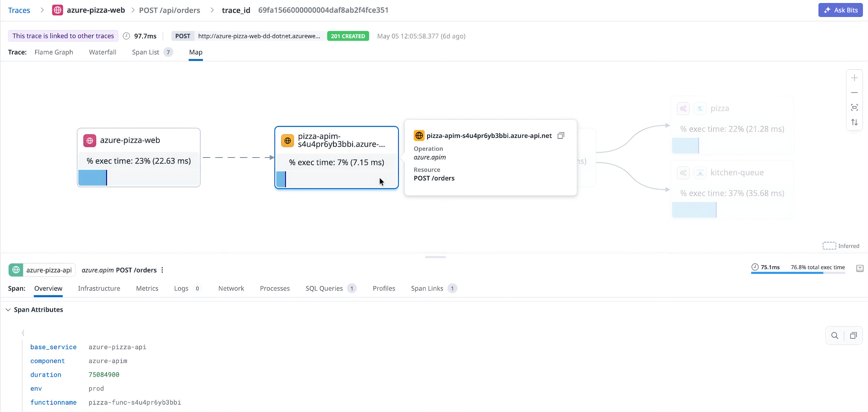Click the Inferred legend dashed box
This screenshot has height=412, width=868.
pyautogui.click(x=829, y=246)
